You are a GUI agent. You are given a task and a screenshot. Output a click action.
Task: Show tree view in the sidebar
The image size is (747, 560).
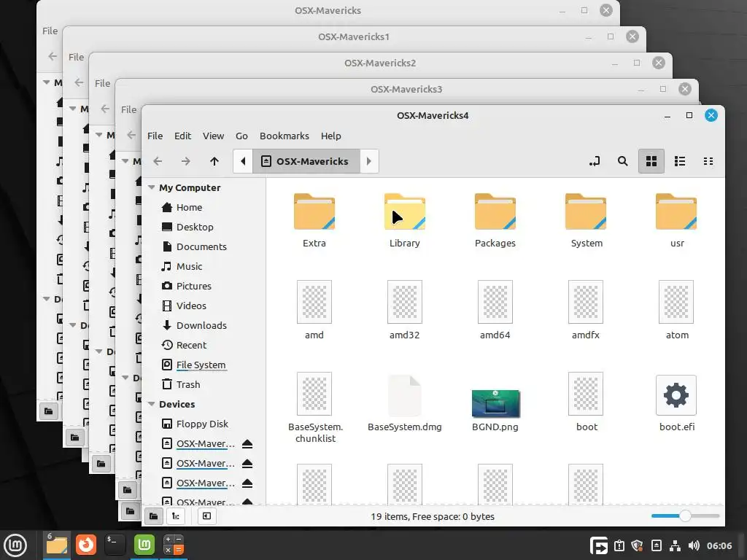[x=176, y=516]
